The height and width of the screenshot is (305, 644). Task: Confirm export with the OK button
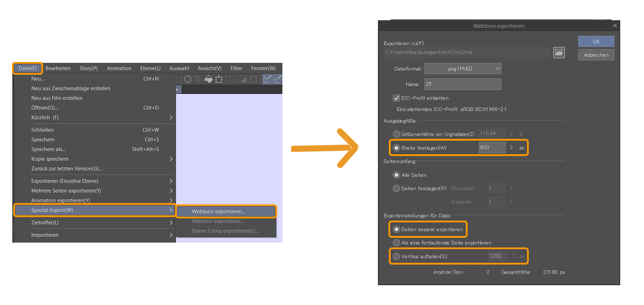click(x=596, y=41)
